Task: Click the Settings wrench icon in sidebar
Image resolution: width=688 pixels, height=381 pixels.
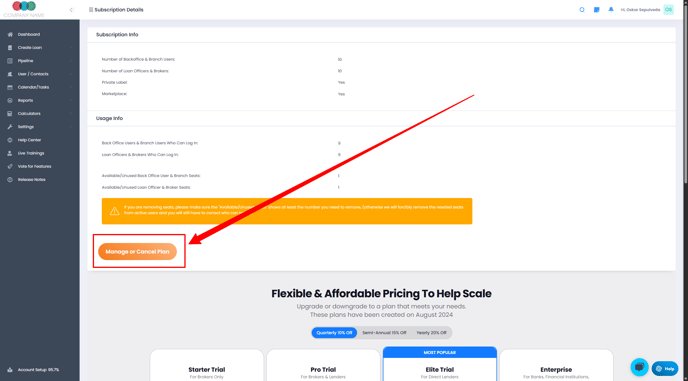Action: click(x=10, y=127)
